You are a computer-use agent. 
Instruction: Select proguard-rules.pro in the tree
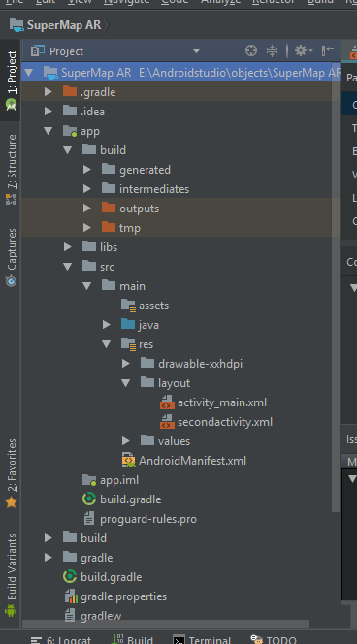[x=148, y=519]
